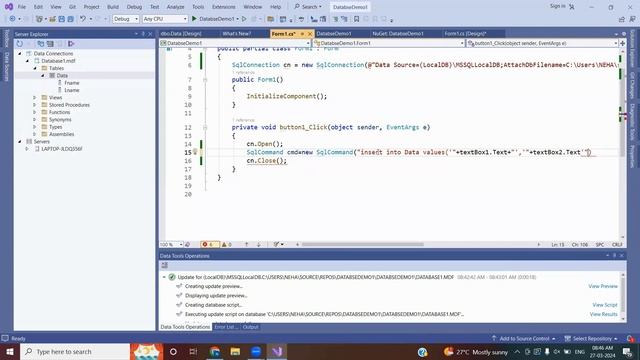
Task: Expand the Stored Procedures folder node
Action: 35,105
